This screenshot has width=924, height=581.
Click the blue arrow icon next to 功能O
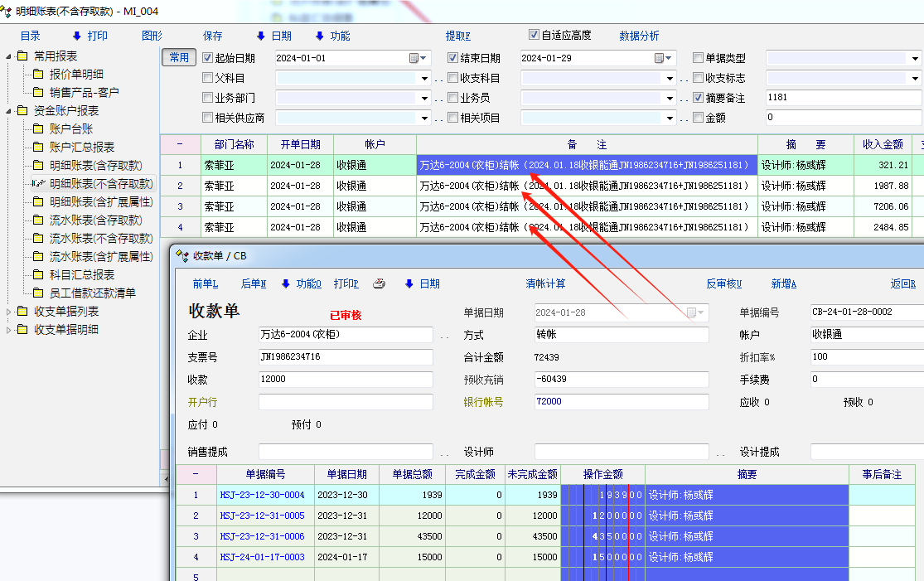pyautogui.click(x=286, y=283)
